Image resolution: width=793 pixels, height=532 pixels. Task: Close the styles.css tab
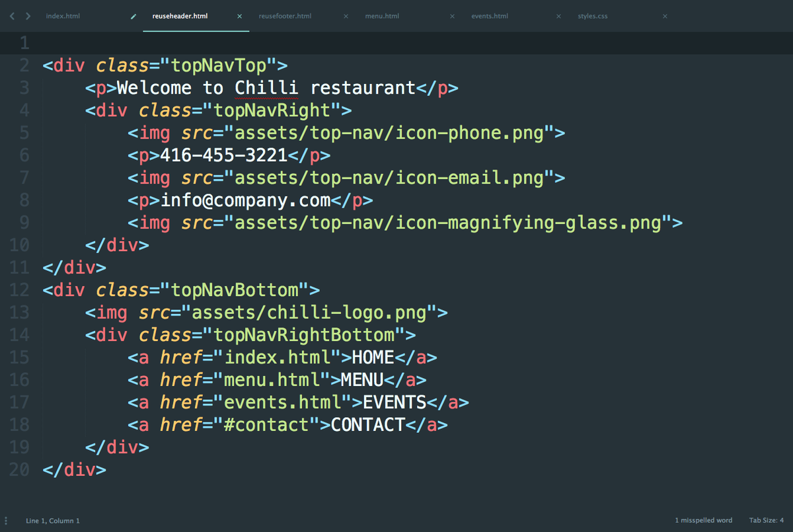click(x=665, y=16)
